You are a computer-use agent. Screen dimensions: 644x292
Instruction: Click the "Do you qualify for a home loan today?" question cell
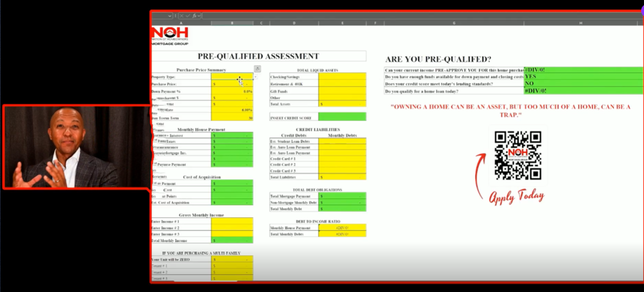pyautogui.click(x=454, y=91)
